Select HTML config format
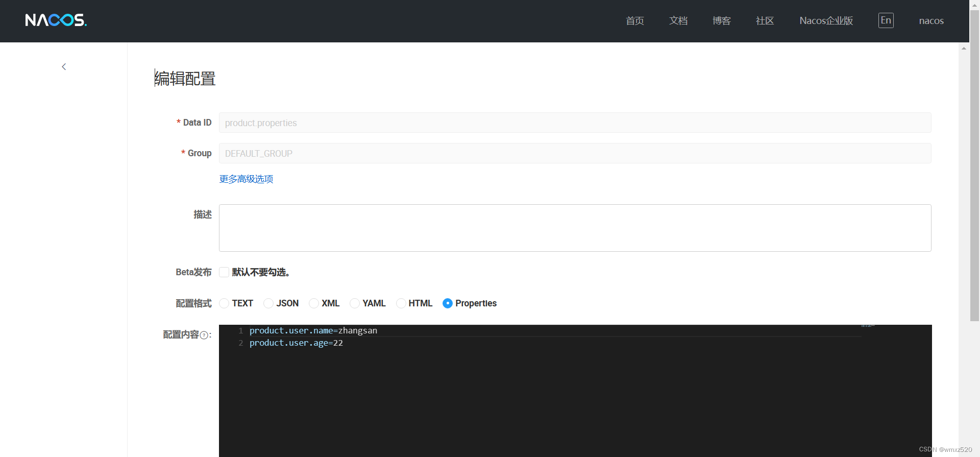The image size is (980, 457). click(x=401, y=303)
